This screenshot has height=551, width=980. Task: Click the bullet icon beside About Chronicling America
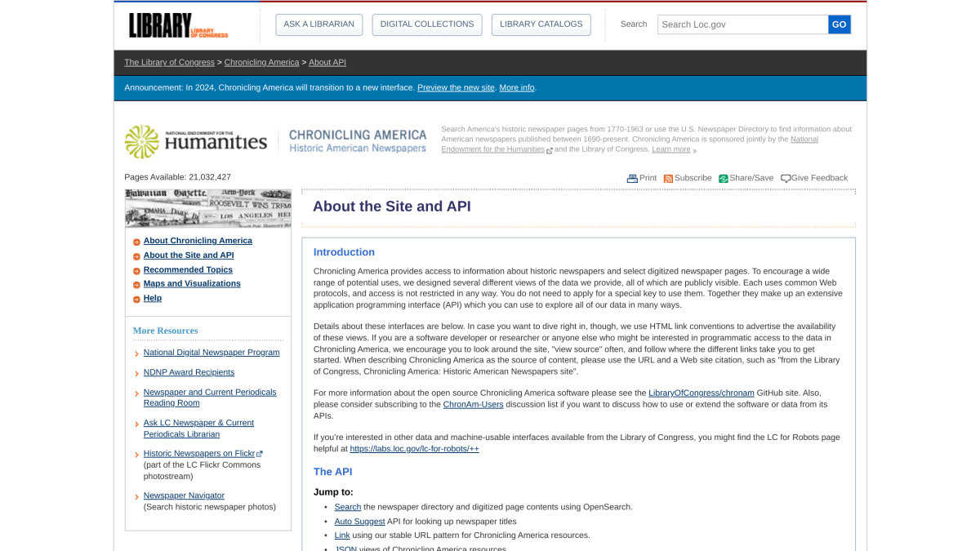click(x=136, y=242)
